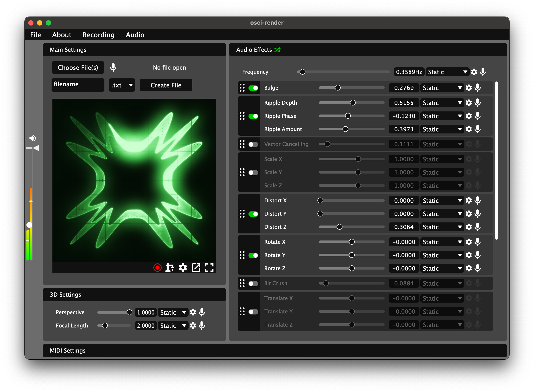Image resolution: width=534 pixels, height=392 pixels.
Task: Open Perspective Static animation dropdown
Action: [173, 312]
